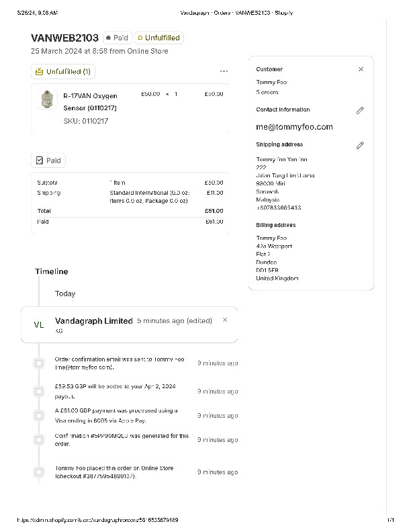The width and height of the screenshot is (411, 532).
Task: Click the Paid status badge in the header
Action: pyautogui.click(x=117, y=38)
